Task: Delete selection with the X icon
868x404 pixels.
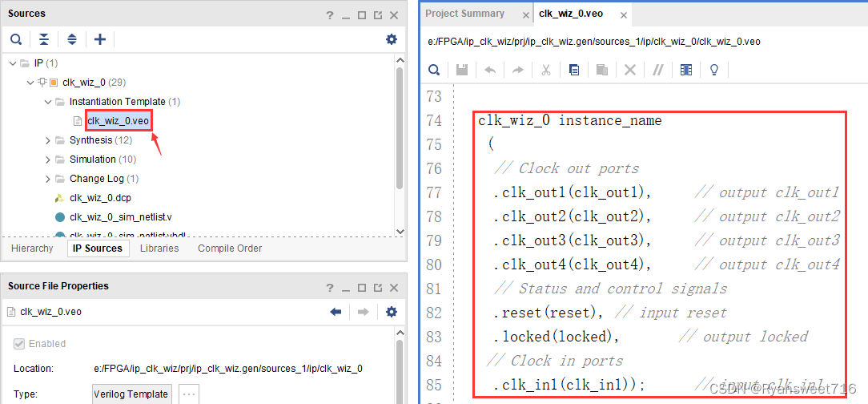Action: tap(630, 69)
